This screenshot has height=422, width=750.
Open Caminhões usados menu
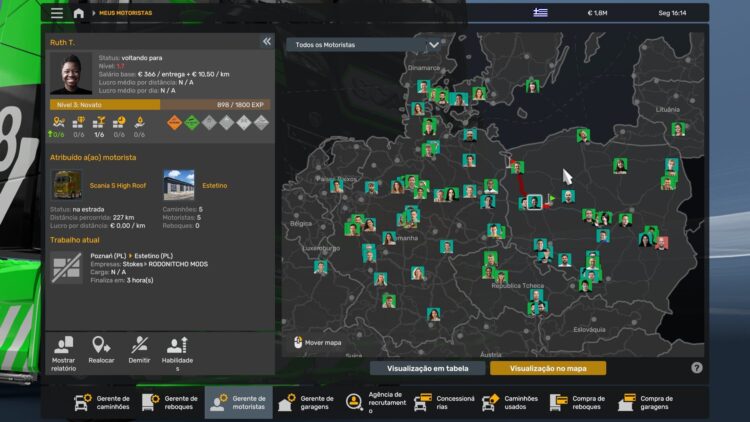[510, 402]
